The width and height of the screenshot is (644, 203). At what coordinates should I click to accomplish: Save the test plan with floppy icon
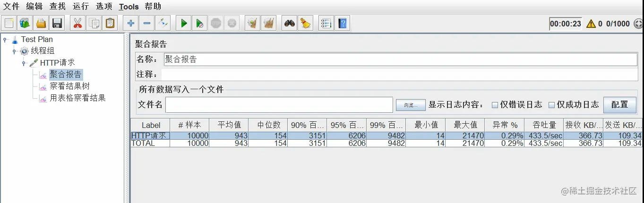pyautogui.click(x=57, y=23)
